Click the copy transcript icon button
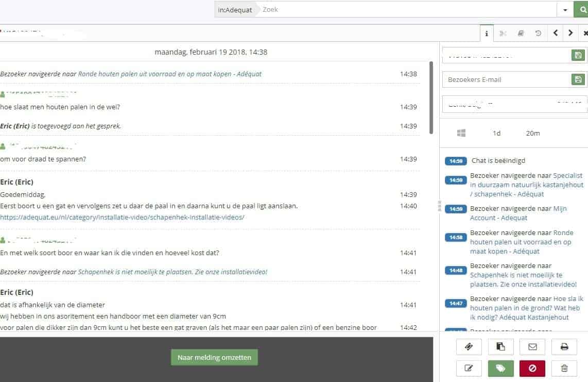Screen dimensions: 588x382 click(x=500, y=347)
